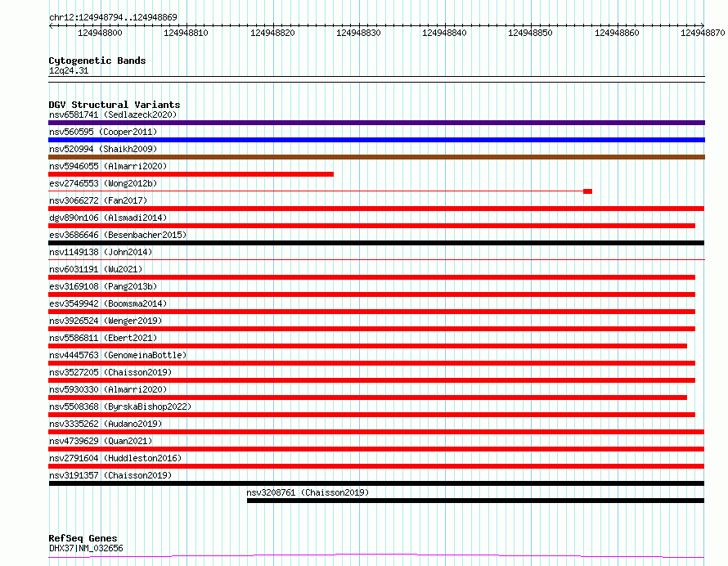Click the small red block of esv2746553
This screenshot has height=566, width=728.
[588, 191]
